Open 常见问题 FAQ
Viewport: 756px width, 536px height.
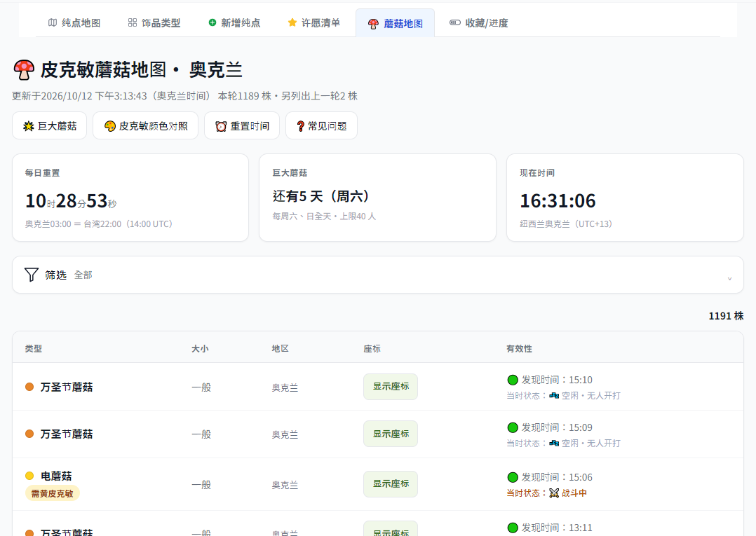coord(322,125)
